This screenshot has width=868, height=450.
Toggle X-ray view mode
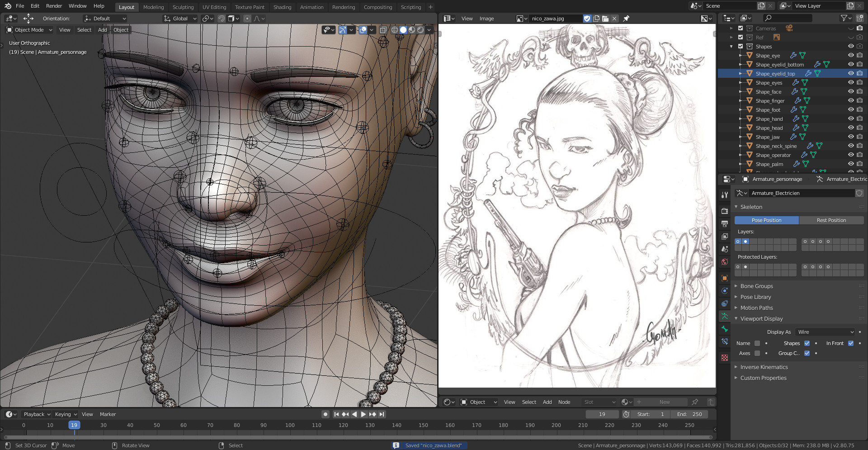tap(383, 30)
